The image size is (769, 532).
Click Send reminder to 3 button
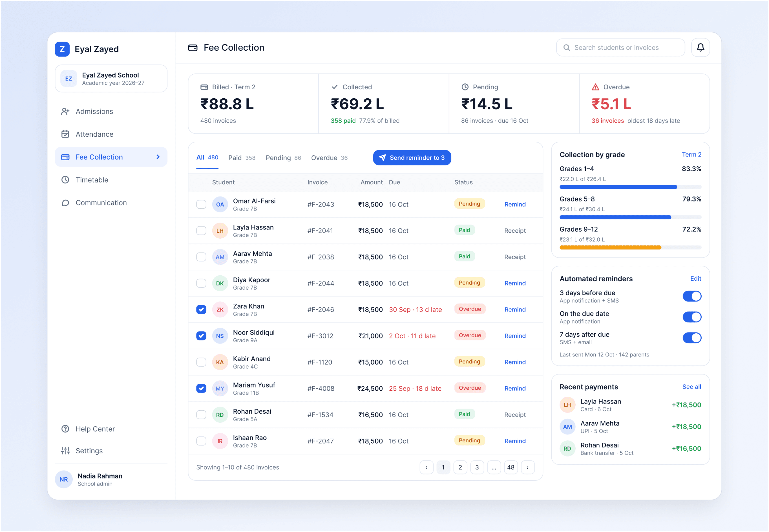[412, 158]
